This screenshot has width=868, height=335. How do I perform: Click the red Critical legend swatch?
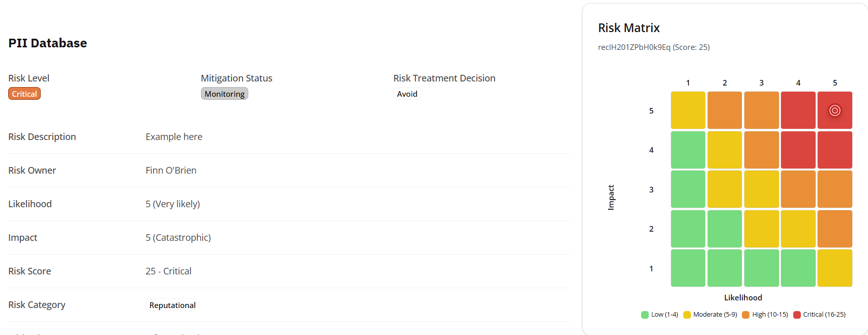click(797, 315)
